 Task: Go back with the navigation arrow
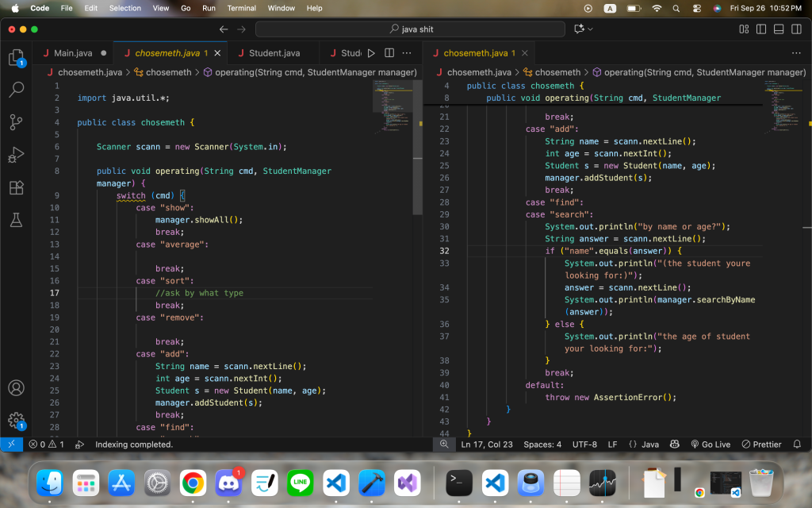223,29
